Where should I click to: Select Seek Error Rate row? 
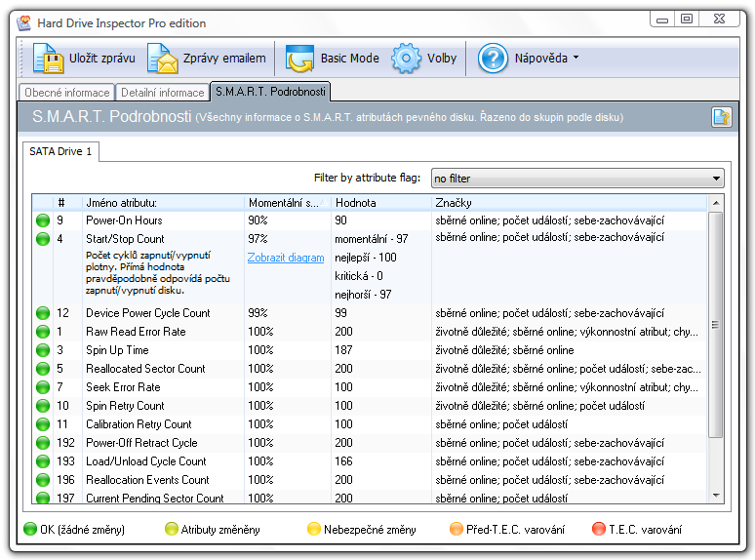pyautogui.click(x=370, y=387)
